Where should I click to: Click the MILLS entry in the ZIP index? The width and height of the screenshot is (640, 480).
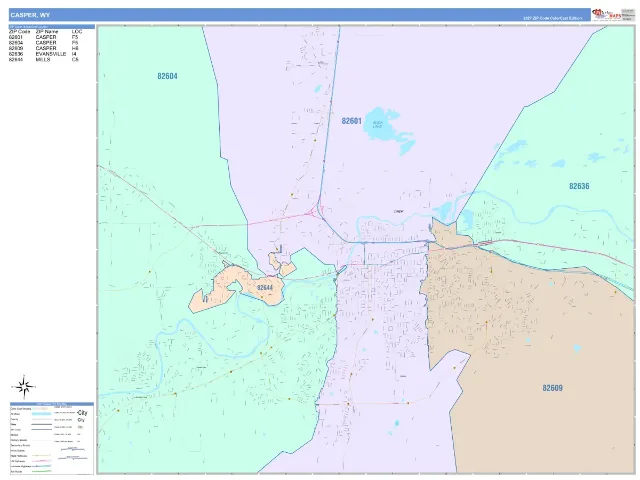(43, 60)
